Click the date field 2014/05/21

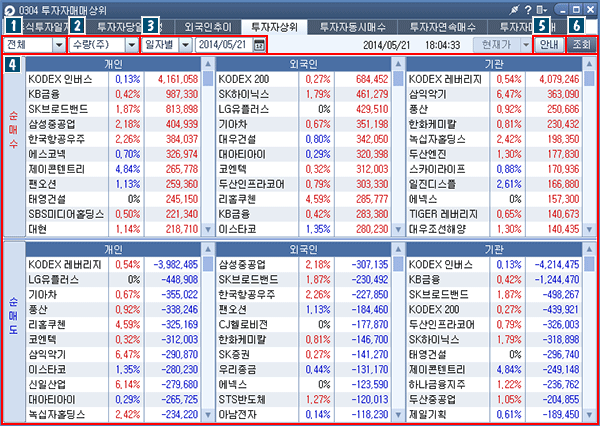pos(224,45)
